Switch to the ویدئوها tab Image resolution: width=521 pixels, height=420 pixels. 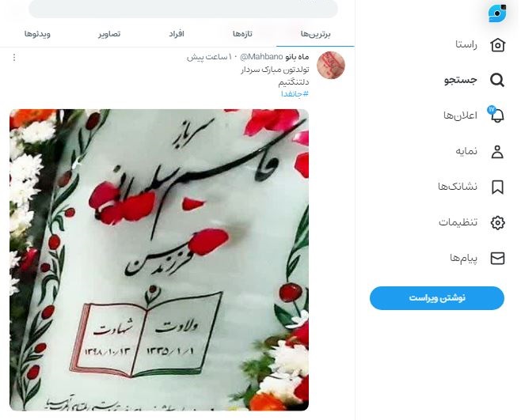click(37, 34)
